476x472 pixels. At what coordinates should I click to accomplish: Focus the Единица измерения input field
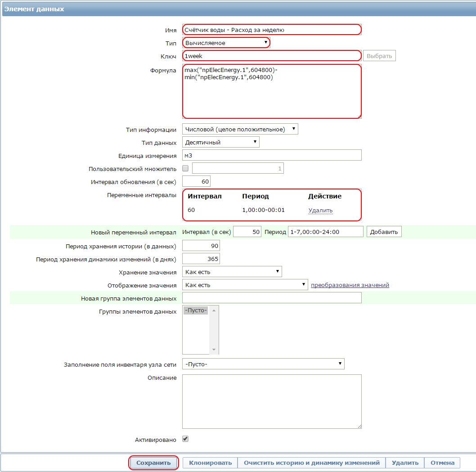point(272,155)
